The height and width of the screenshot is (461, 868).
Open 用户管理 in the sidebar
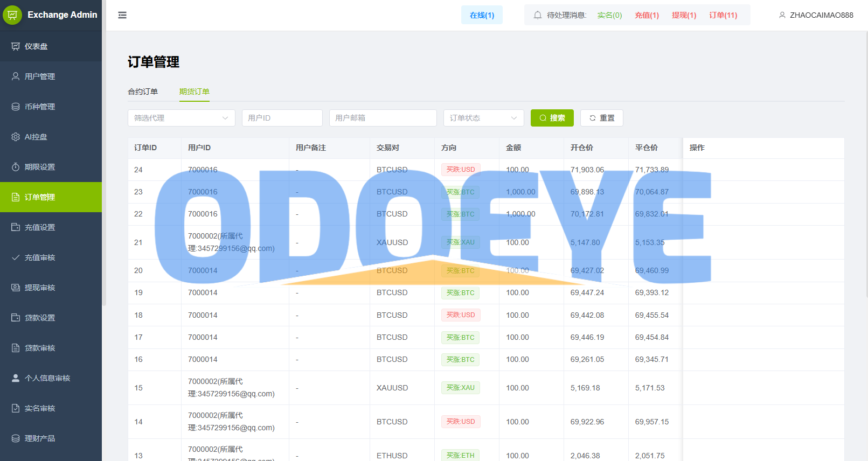click(40, 76)
